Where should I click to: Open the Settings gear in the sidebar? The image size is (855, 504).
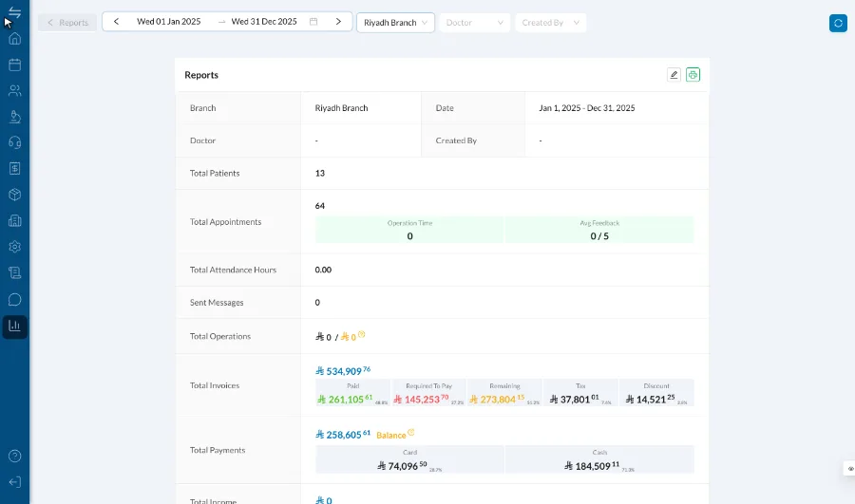point(14,247)
